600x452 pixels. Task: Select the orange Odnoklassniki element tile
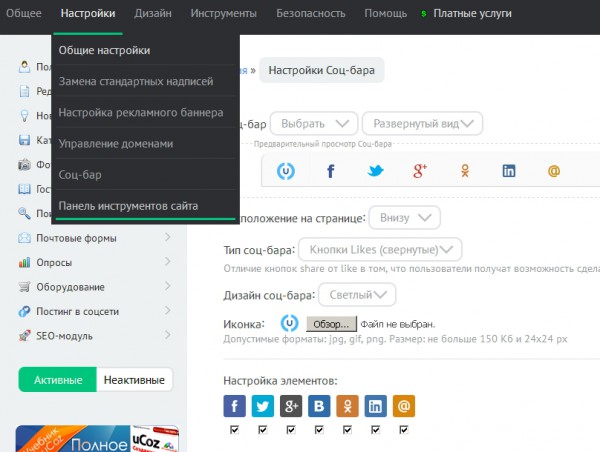click(x=347, y=406)
